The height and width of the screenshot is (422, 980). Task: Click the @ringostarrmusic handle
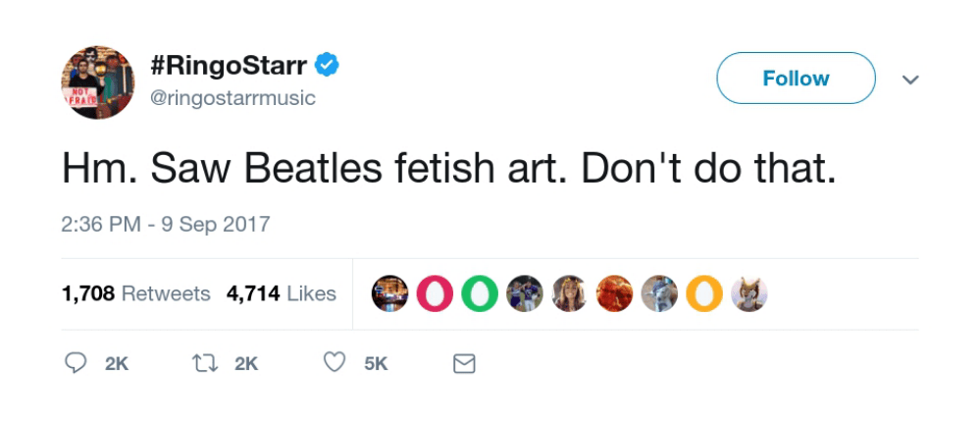(233, 98)
